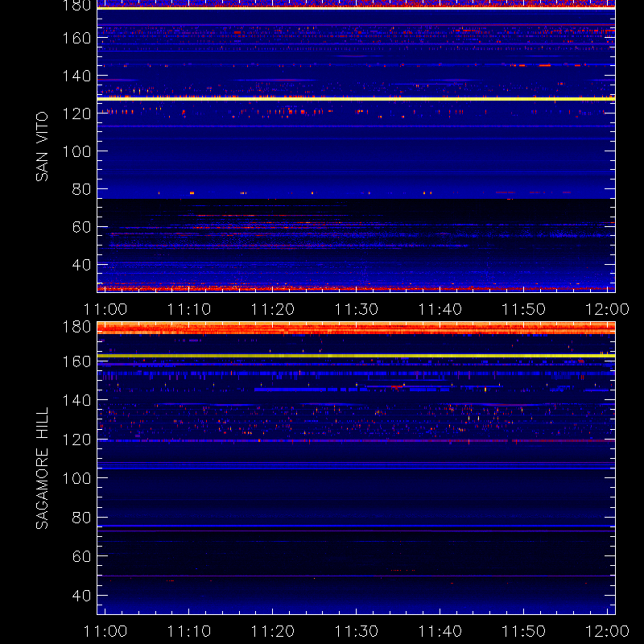
Task: Click 11:00 time label under Sagamore Hill plot
Action: point(105,631)
